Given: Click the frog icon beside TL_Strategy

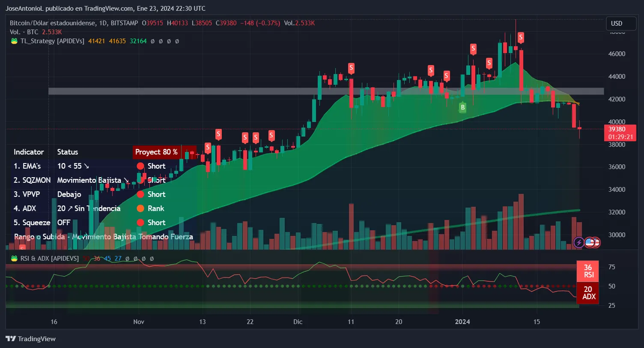Looking at the screenshot, I should [x=14, y=41].
